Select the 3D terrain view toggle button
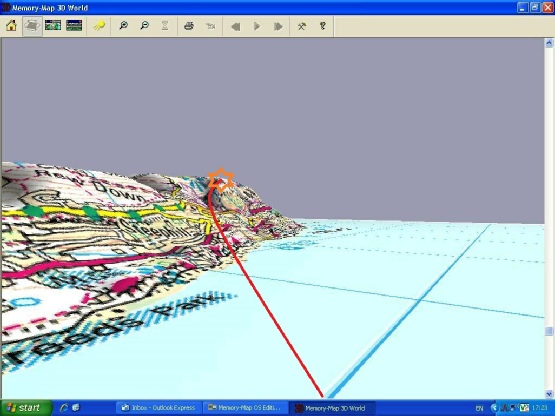The image size is (555, 416). (x=32, y=26)
